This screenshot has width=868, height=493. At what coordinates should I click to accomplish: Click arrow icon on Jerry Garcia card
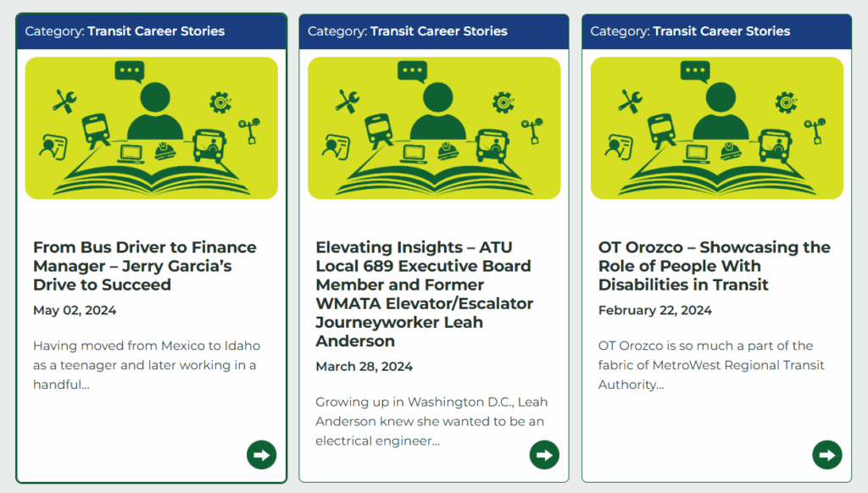click(261, 455)
